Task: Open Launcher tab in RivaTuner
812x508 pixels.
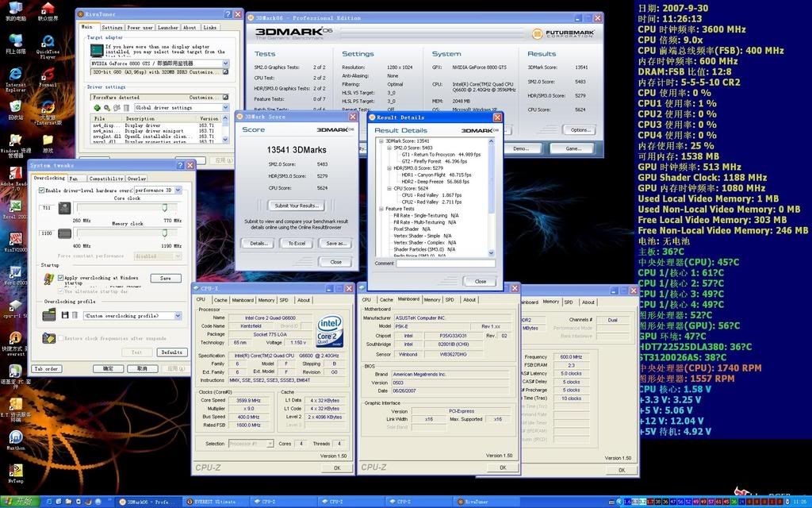Action: pos(168,28)
